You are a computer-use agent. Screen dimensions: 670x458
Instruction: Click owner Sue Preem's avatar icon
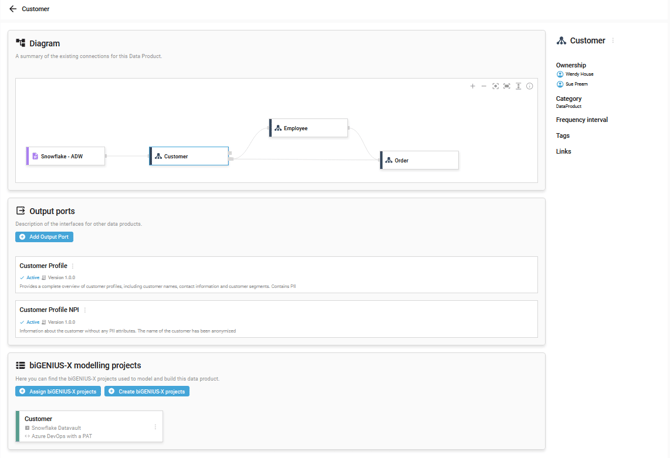point(560,84)
